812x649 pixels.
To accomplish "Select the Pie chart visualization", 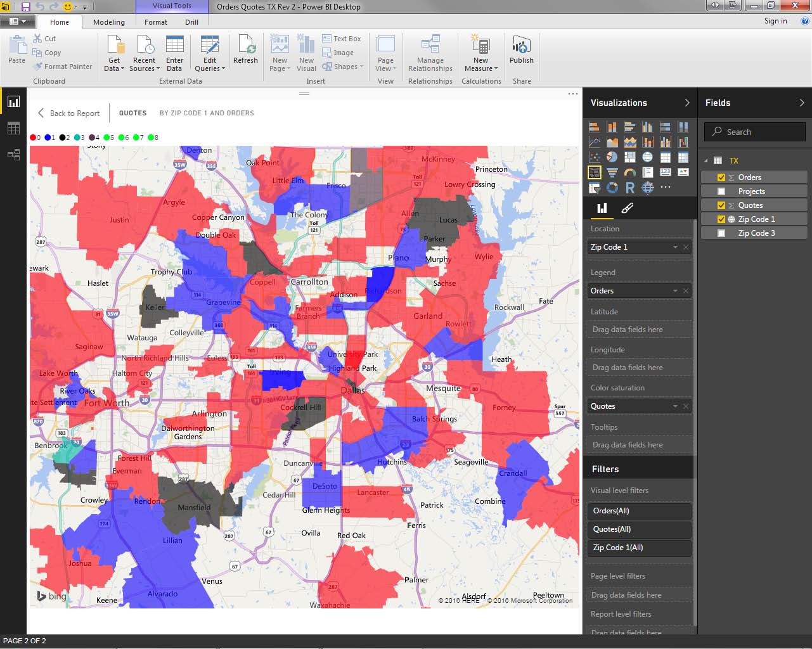I will click(x=612, y=157).
